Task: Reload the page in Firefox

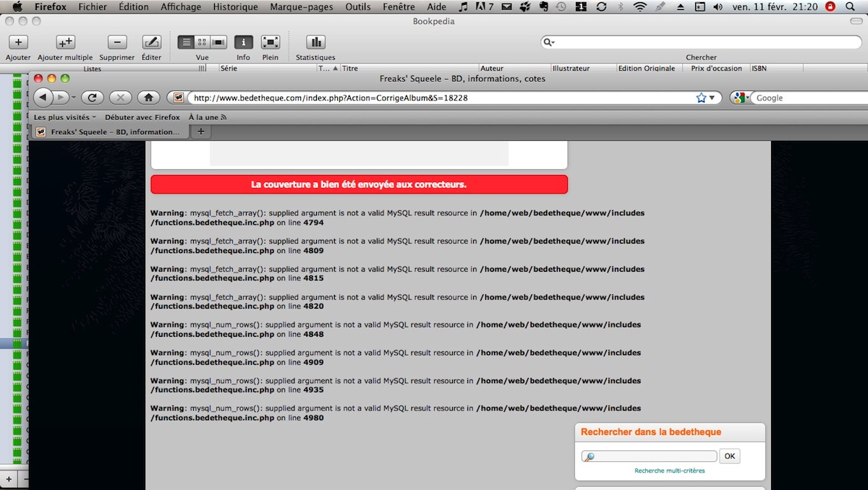Action: click(x=92, y=98)
